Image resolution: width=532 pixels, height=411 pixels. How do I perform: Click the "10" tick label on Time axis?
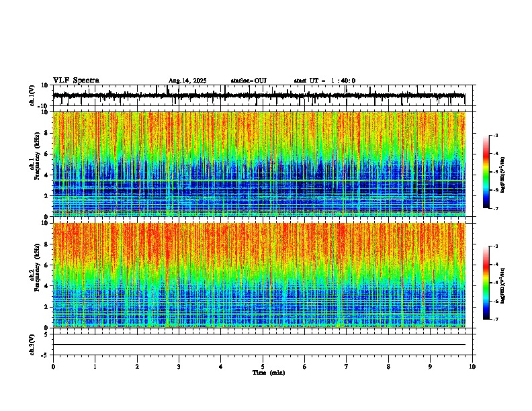(x=472, y=367)
